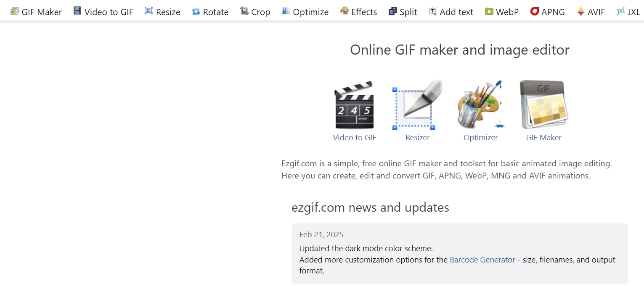Open GIF Maker from the top menu
Image resolution: width=644 pixels, height=286 pixels.
[x=42, y=12]
